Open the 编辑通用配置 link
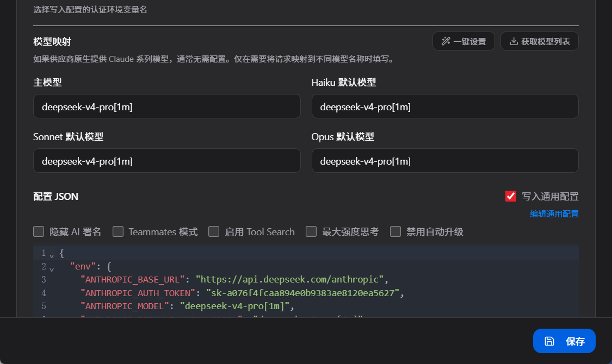 (554, 214)
